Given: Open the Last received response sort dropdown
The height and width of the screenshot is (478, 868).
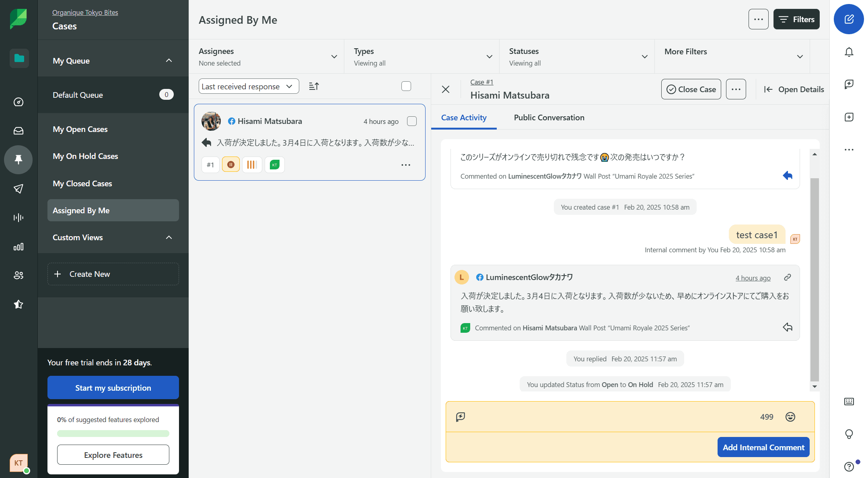Looking at the screenshot, I should tap(249, 86).
